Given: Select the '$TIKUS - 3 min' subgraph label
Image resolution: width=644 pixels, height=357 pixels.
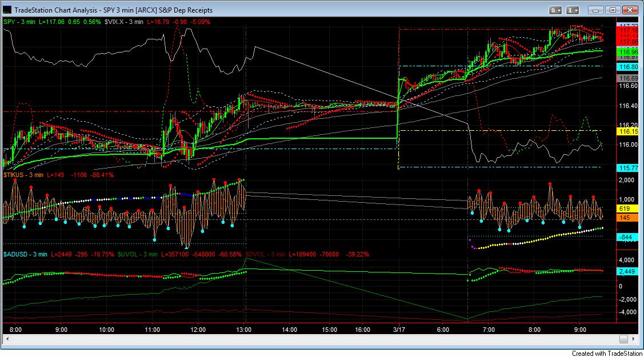Looking at the screenshot, I should (x=23, y=175).
